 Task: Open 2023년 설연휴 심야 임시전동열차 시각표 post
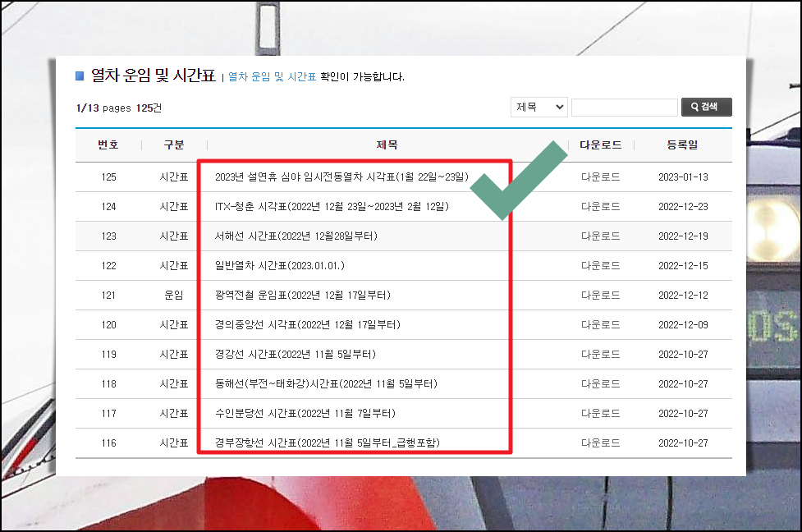[341, 177]
